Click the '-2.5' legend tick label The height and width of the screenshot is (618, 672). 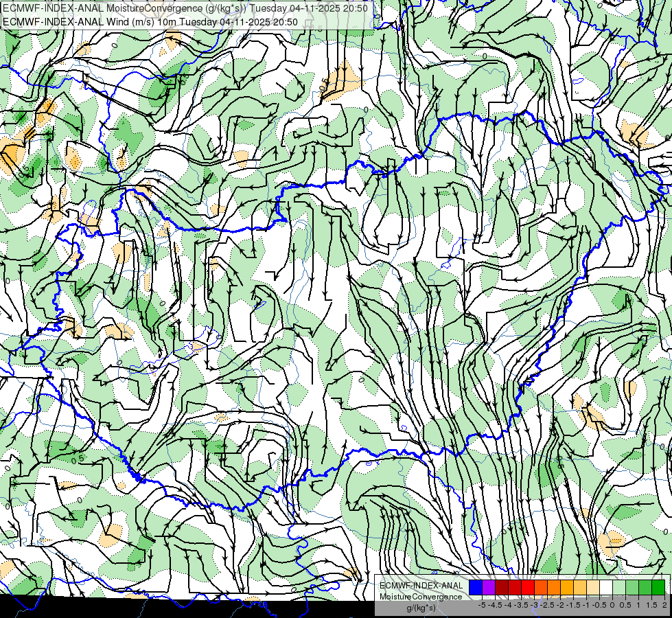(x=547, y=605)
